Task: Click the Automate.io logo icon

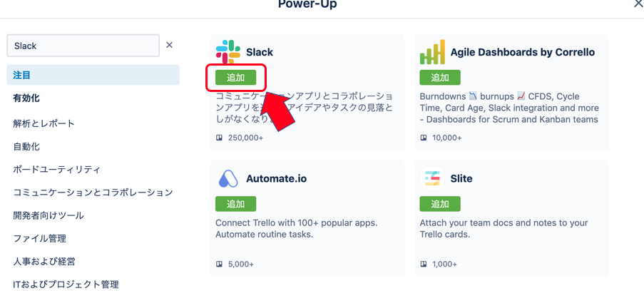Action: click(228, 179)
